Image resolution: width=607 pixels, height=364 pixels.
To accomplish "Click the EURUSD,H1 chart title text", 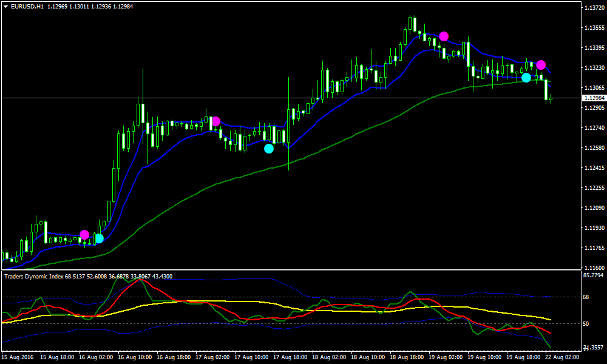I will 27,7.
